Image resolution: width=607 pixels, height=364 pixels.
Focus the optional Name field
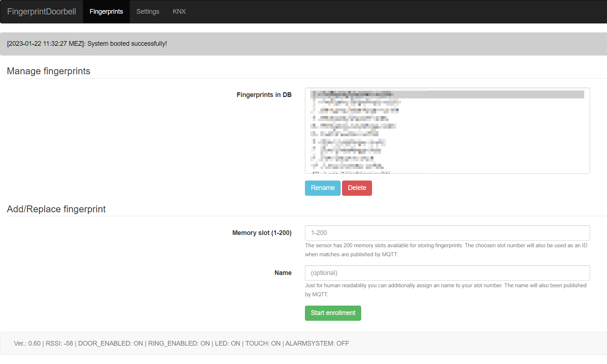click(447, 273)
